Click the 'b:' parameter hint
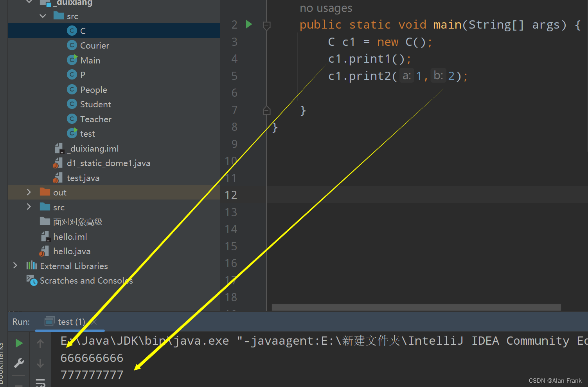Screen dimensions: 588x387 [438, 75]
